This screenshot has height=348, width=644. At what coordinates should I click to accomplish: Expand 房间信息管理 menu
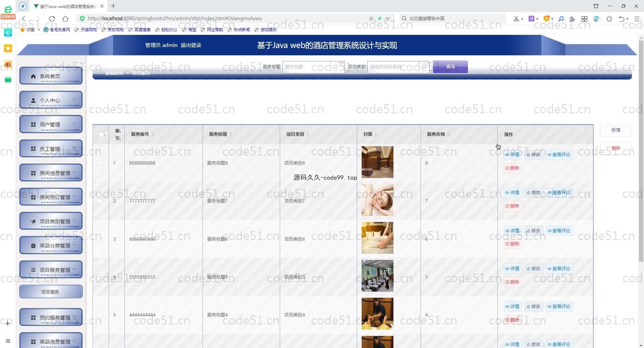point(51,173)
